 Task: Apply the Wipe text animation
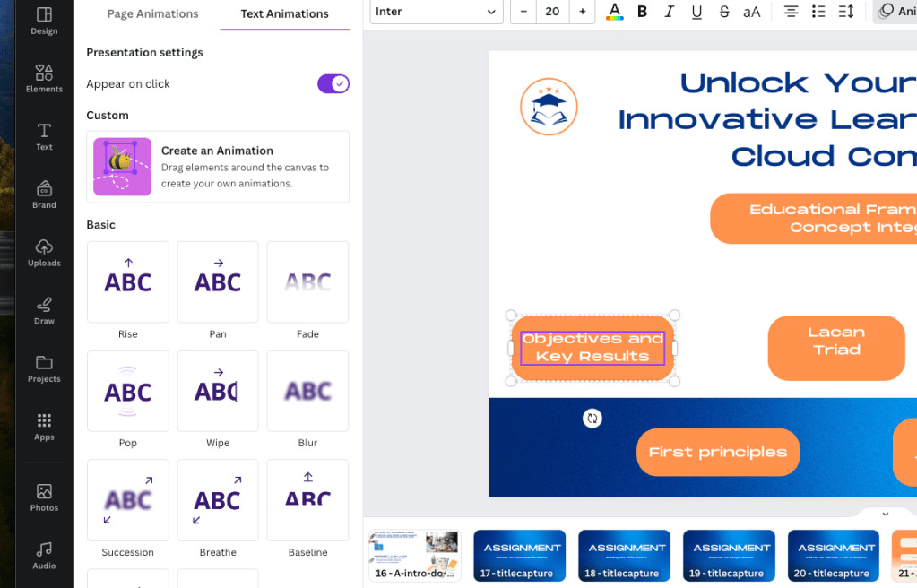tap(218, 391)
